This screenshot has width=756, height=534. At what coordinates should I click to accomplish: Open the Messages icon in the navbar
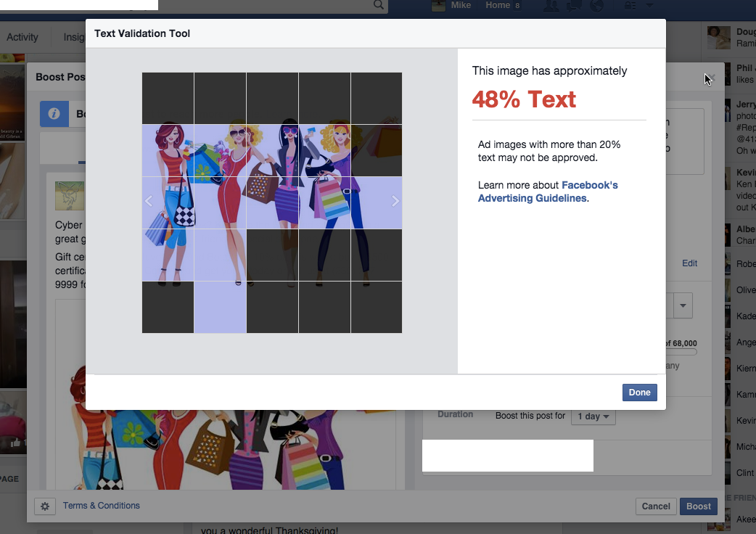(x=573, y=7)
